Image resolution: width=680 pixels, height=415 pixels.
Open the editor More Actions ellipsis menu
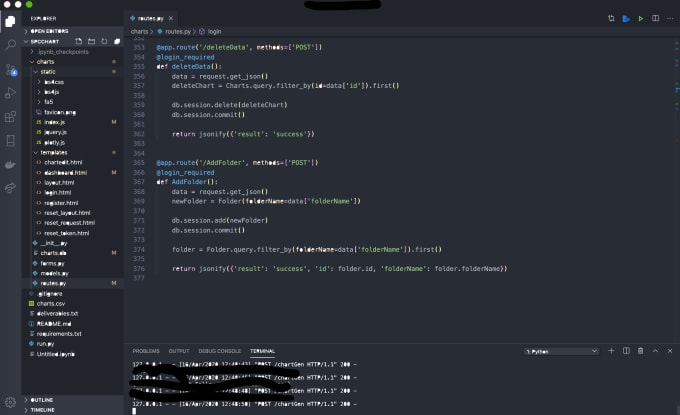pyautogui.click(x=670, y=18)
